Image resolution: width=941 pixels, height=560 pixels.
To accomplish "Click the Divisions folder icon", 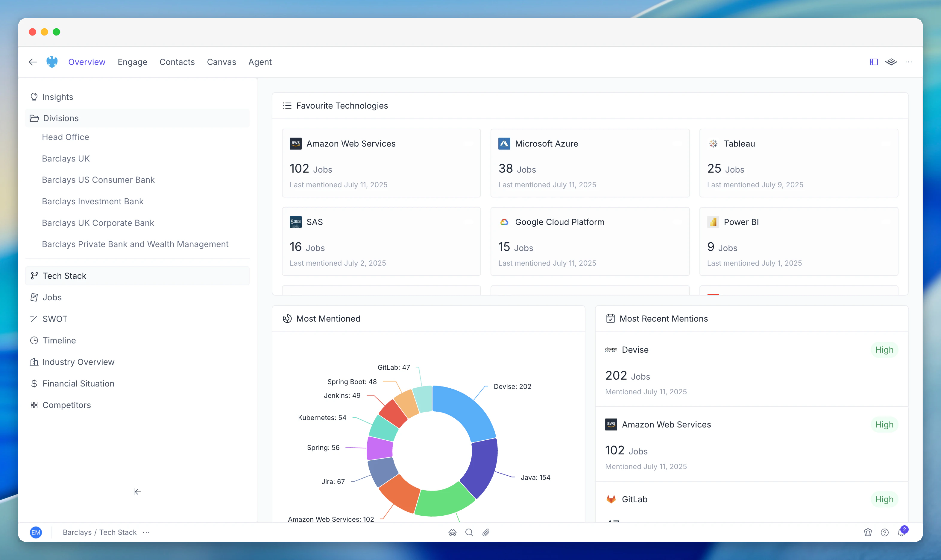I will [34, 118].
